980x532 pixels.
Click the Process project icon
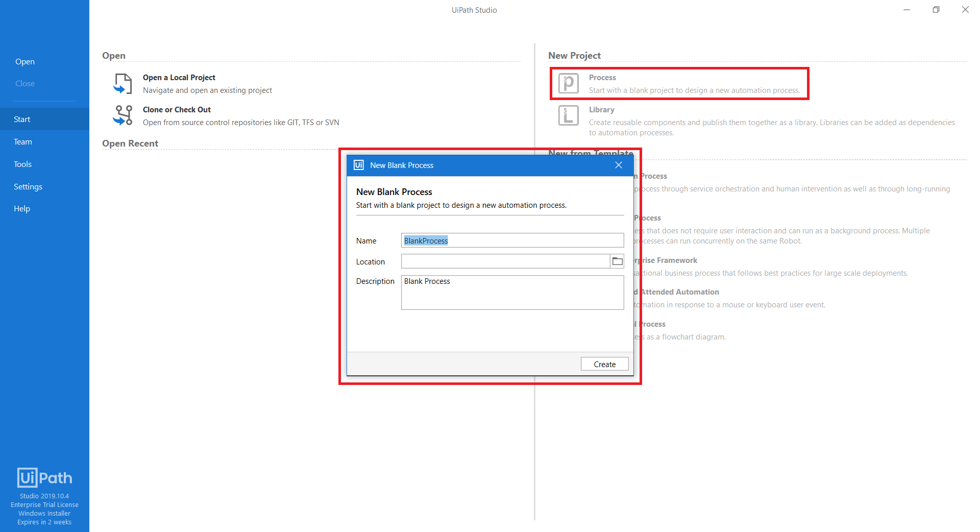pyautogui.click(x=568, y=83)
